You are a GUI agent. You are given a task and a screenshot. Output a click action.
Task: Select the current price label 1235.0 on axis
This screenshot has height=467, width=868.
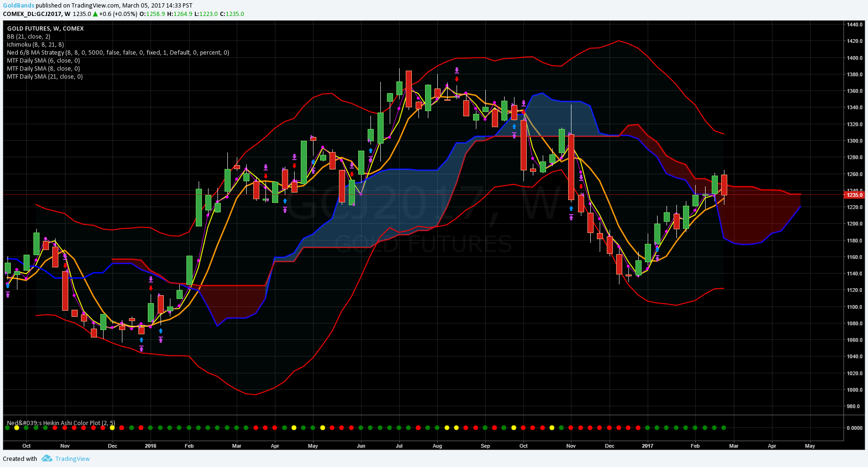point(854,195)
